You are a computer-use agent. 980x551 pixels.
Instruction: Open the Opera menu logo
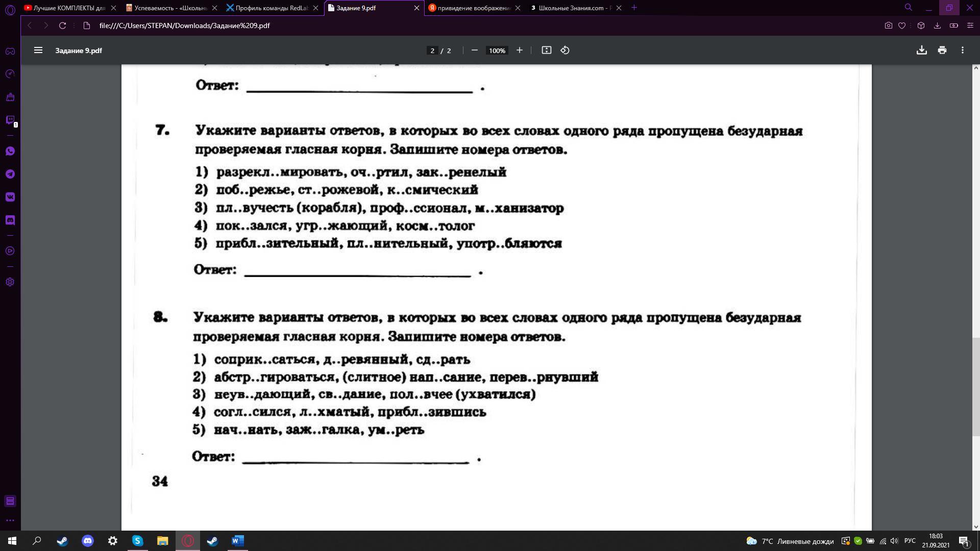(x=10, y=10)
